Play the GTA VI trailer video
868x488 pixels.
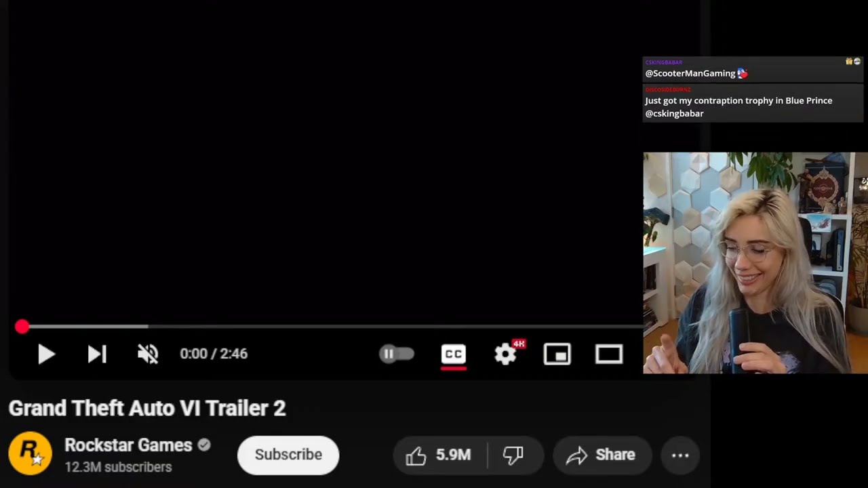point(46,354)
